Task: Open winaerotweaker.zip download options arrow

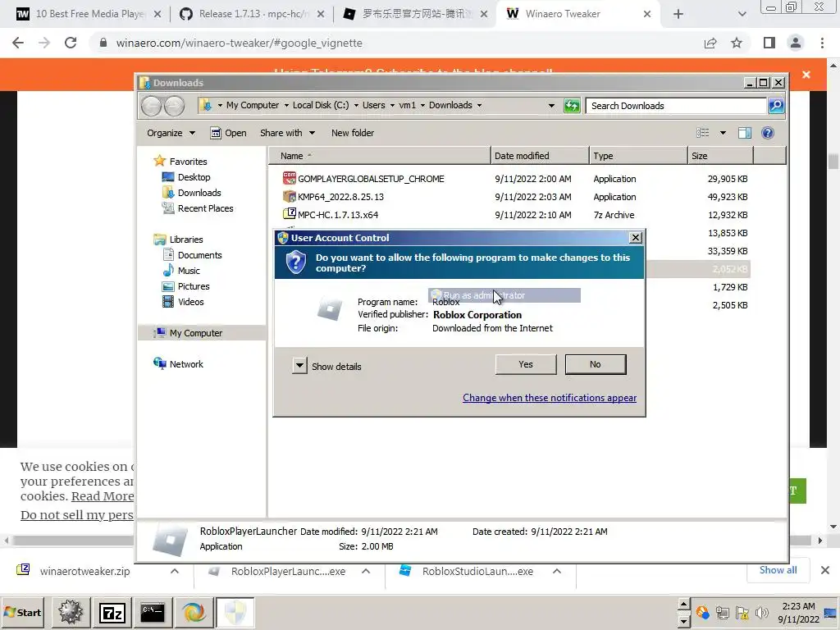Action: tap(175, 571)
